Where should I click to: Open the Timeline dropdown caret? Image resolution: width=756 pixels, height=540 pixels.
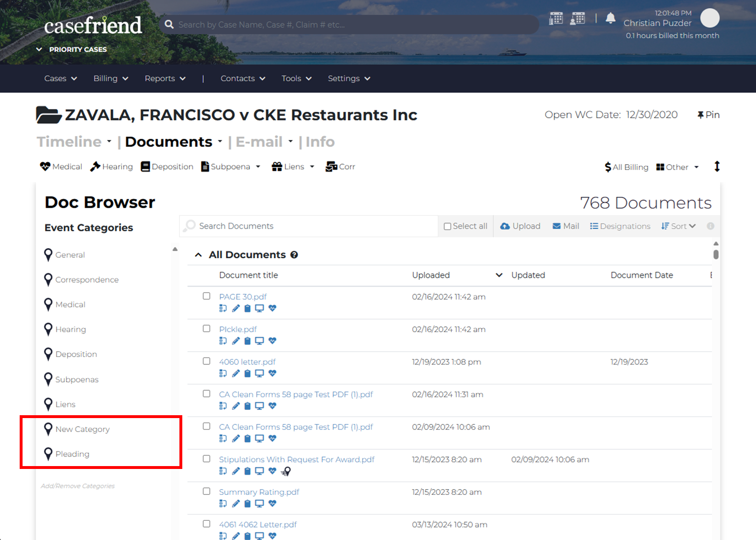pos(109,142)
